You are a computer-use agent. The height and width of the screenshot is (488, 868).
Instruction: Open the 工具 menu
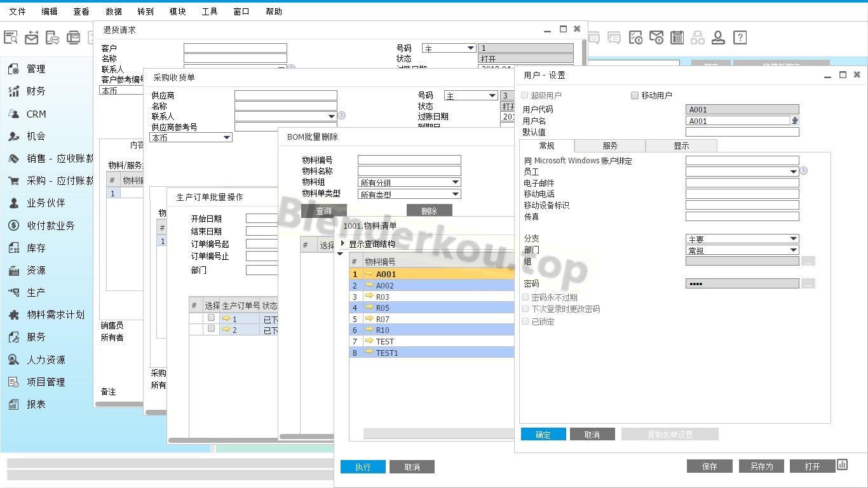point(209,11)
